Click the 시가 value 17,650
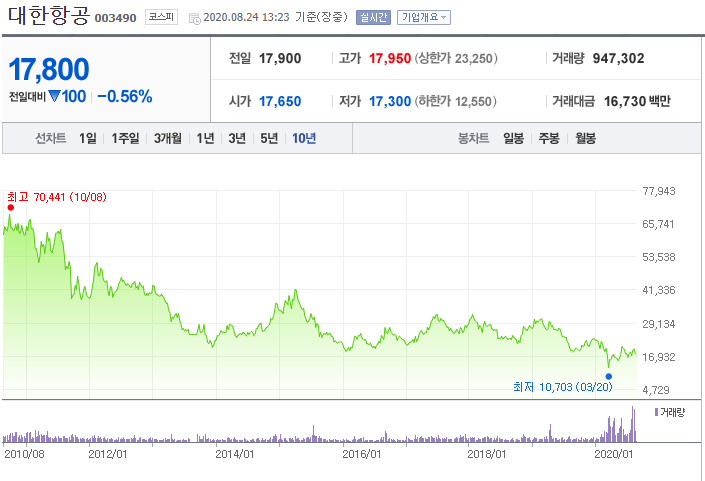The height and width of the screenshot is (481, 705). point(280,102)
